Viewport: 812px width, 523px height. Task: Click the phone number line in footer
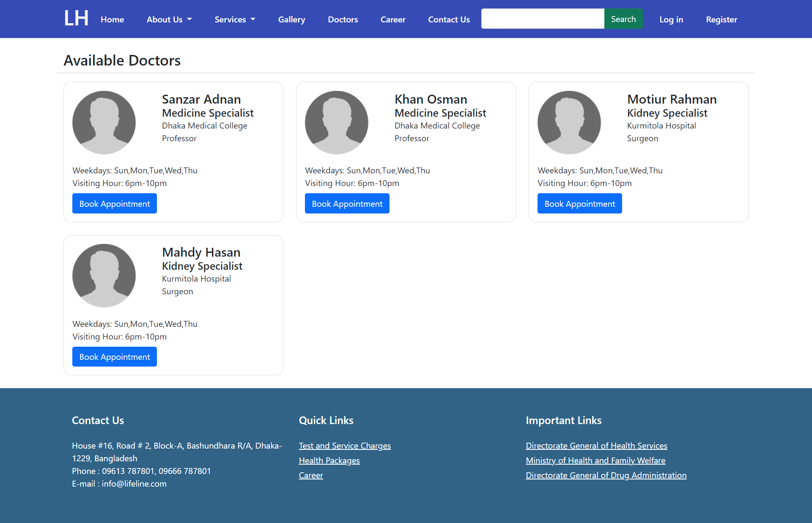pos(141,471)
